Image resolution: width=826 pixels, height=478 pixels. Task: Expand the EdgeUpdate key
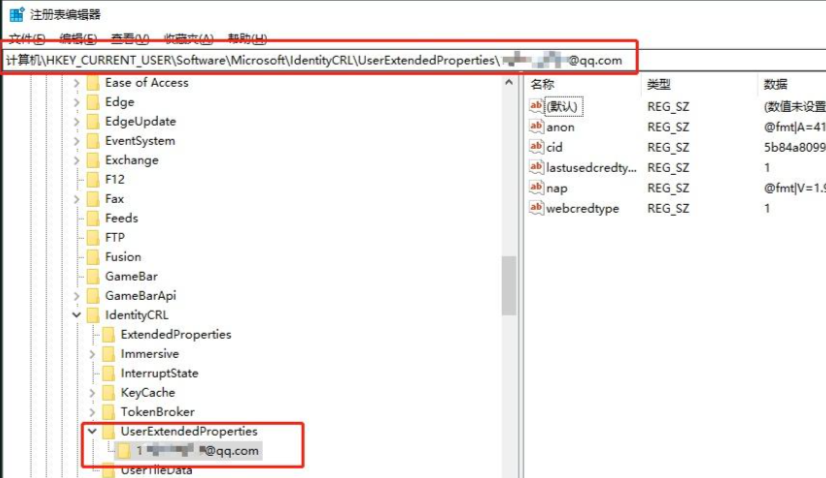(76, 122)
